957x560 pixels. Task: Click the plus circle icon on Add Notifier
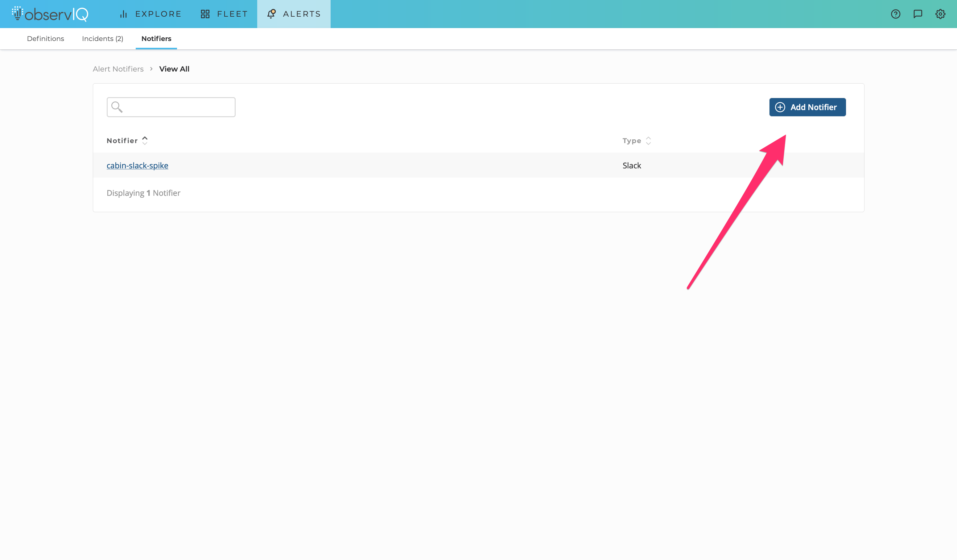tap(780, 107)
